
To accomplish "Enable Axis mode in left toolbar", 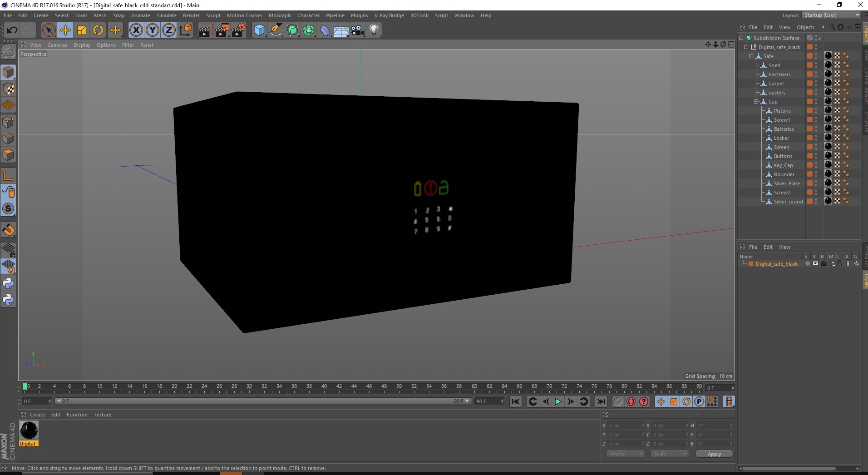I will (x=8, y=176).
